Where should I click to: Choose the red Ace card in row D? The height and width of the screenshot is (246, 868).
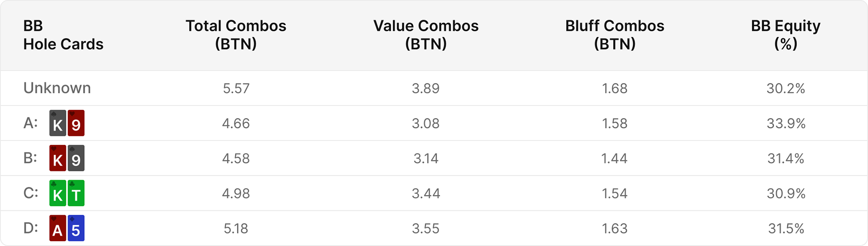click(58, 228)
